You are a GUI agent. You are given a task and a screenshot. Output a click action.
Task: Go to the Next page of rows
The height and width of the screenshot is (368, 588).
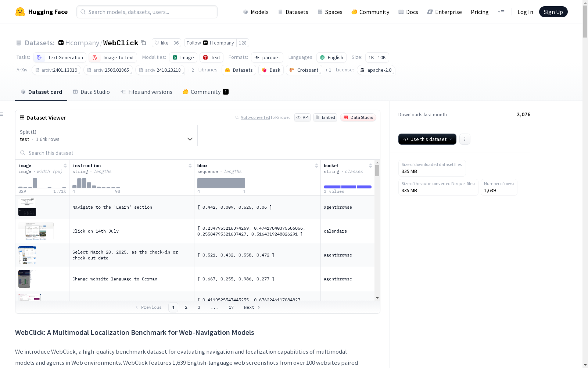click(x=252, y=307)
